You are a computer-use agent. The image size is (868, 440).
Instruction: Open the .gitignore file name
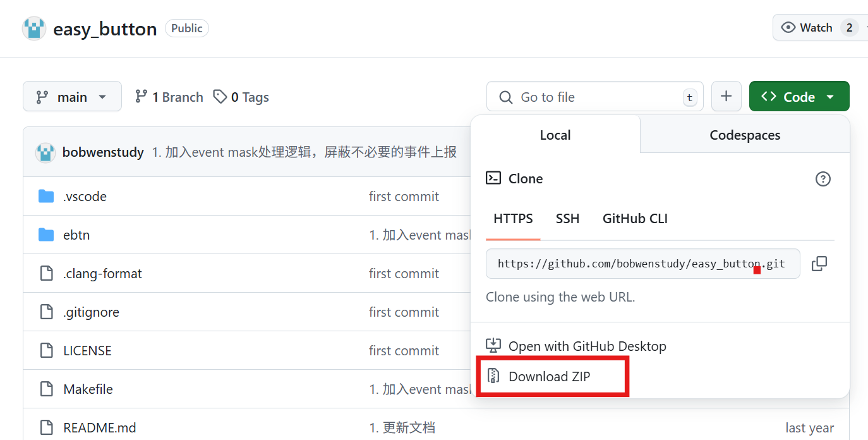tap(91, 312)
